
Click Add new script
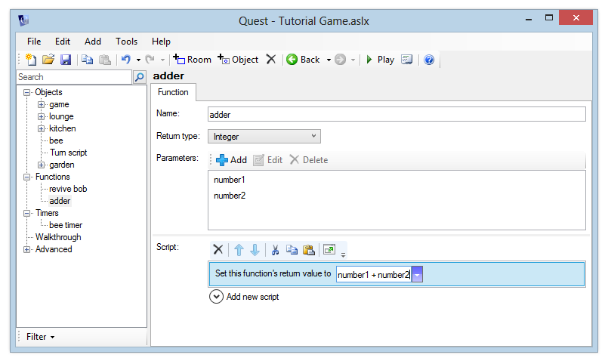(244, 297)
